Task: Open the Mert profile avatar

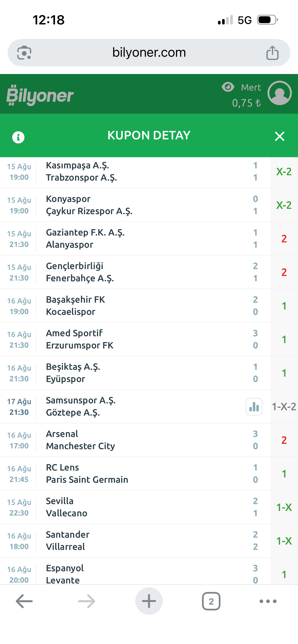Action: pos(280,93)
